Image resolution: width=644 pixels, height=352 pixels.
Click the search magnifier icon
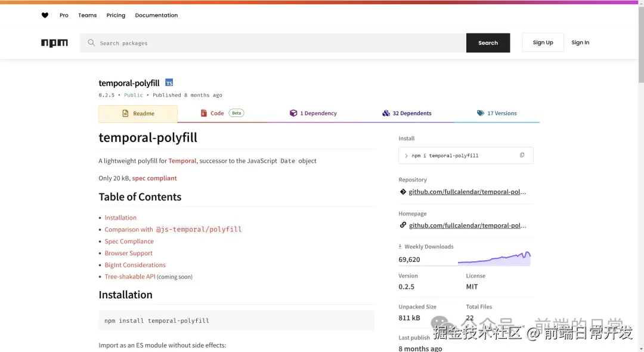tap(91, 43)
